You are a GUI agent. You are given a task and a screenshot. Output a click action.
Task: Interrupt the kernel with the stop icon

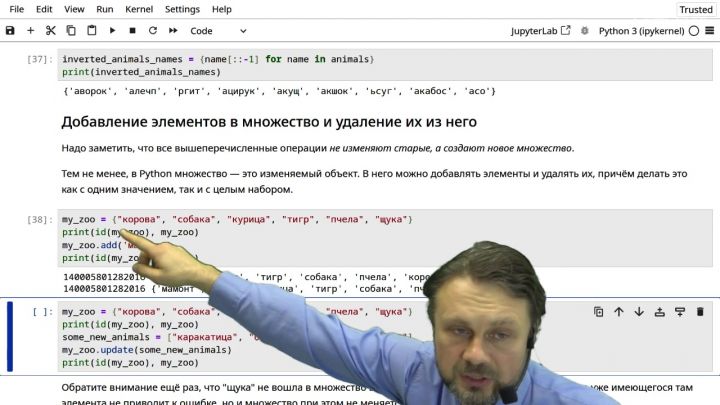tap(132, 31)
